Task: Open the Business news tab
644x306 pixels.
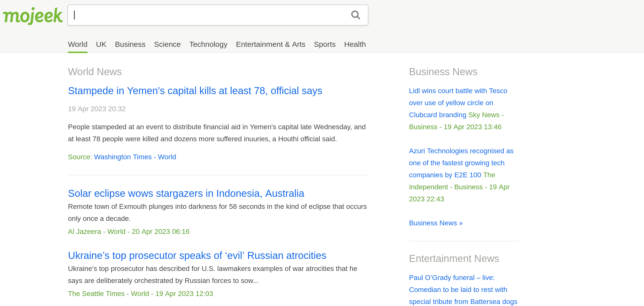Action: tap(130, 44)
